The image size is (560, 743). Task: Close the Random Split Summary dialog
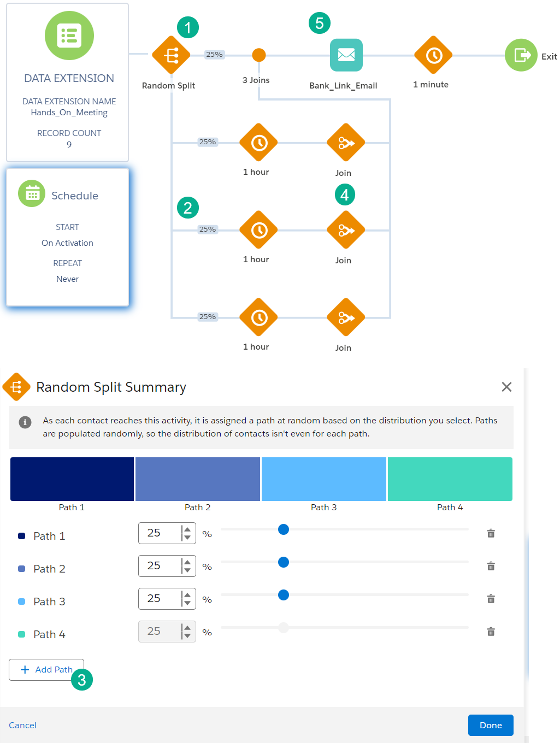[506, 387]
